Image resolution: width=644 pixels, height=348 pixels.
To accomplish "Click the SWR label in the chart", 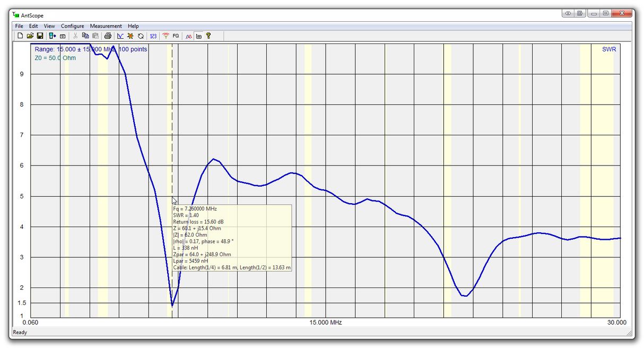I will tap(608, 49).
